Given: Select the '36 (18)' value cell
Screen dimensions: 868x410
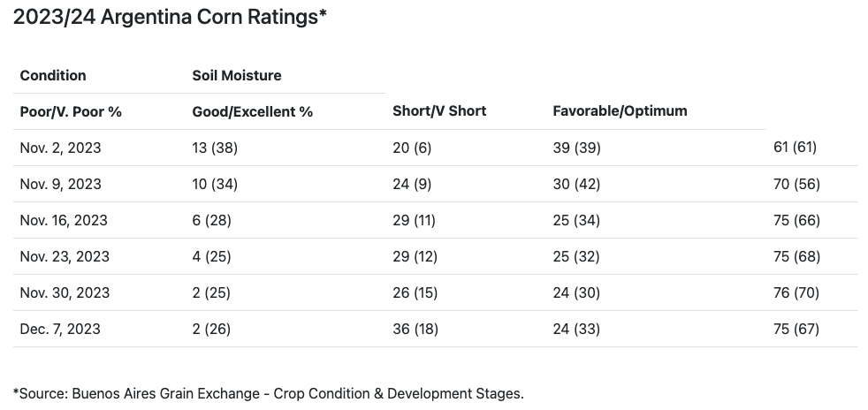Looking at the screenshot, I should click(x=415, y=329).
